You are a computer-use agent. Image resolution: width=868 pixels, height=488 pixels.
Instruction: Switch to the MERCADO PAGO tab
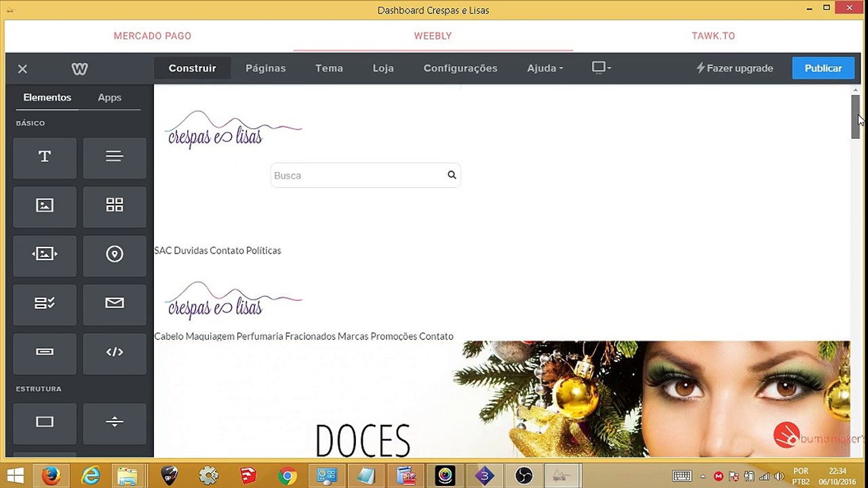[153, 36]
